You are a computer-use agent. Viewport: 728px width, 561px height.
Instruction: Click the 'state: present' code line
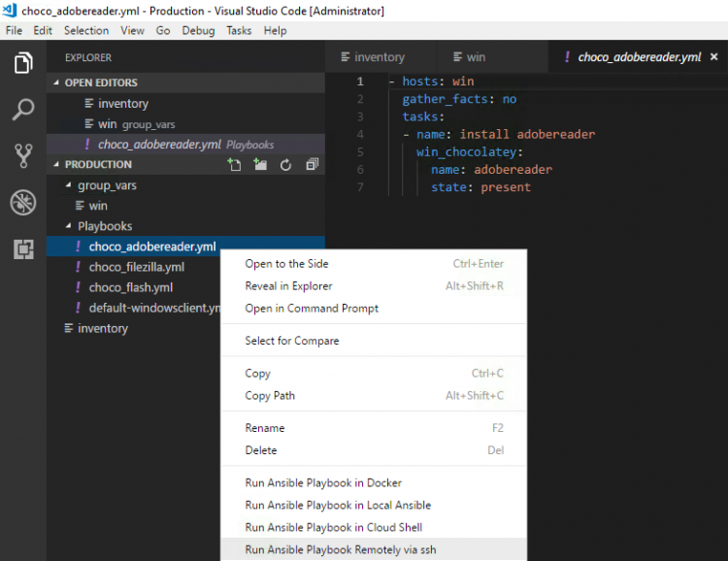(x=480, y=187)
